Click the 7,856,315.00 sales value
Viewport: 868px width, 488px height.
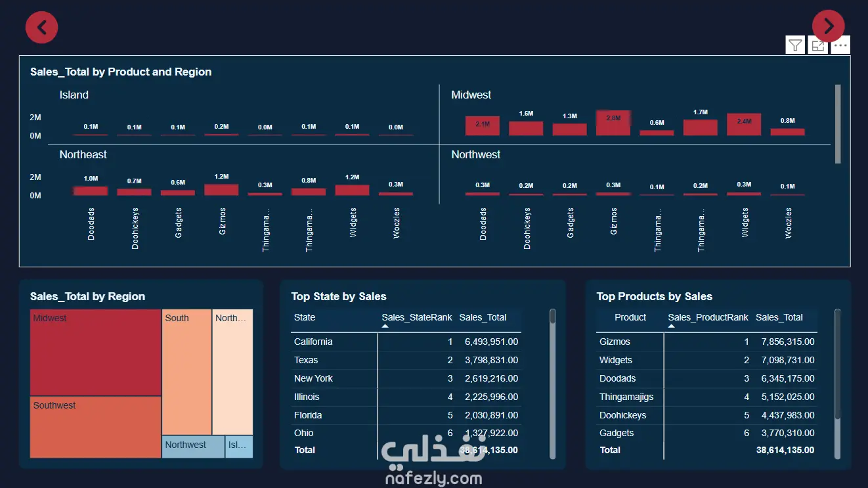pos(788,342)
